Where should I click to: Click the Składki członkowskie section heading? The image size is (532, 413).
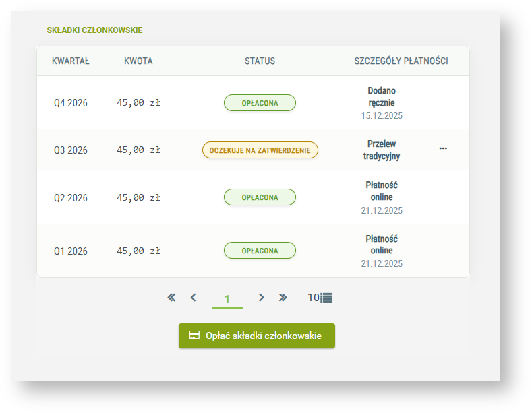(x=94, y=30)
